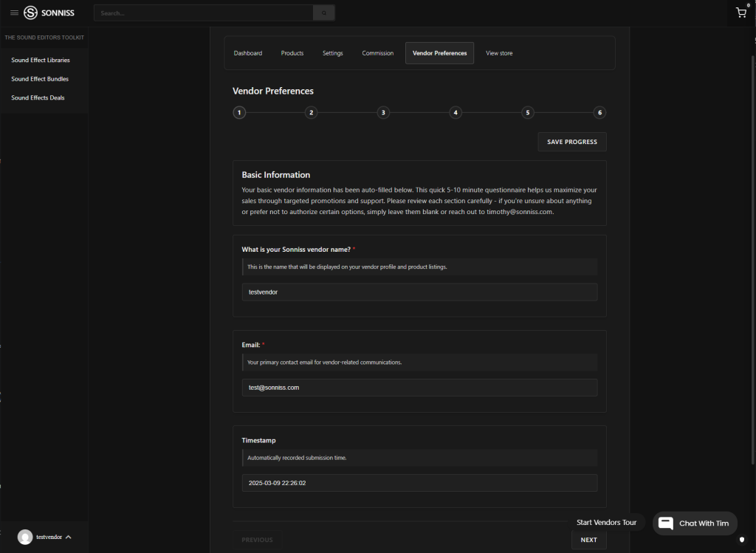Switch to the Products tab
756x553 pixels.
click(292, 53)
